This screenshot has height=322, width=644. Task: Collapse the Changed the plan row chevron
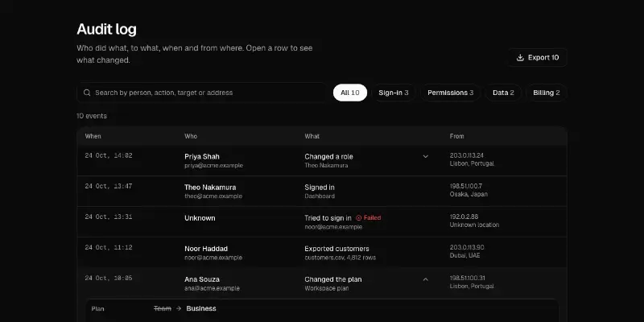point(426,279)
